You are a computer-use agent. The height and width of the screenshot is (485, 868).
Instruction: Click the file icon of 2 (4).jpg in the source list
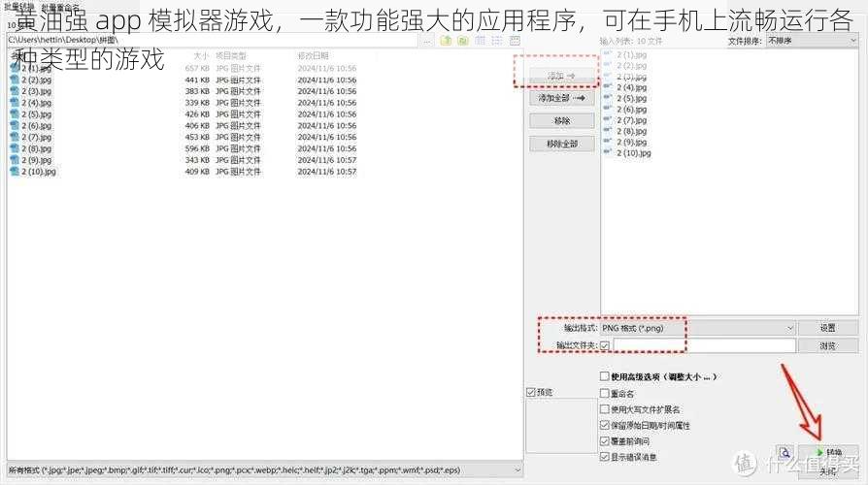[x=15, y=103]
